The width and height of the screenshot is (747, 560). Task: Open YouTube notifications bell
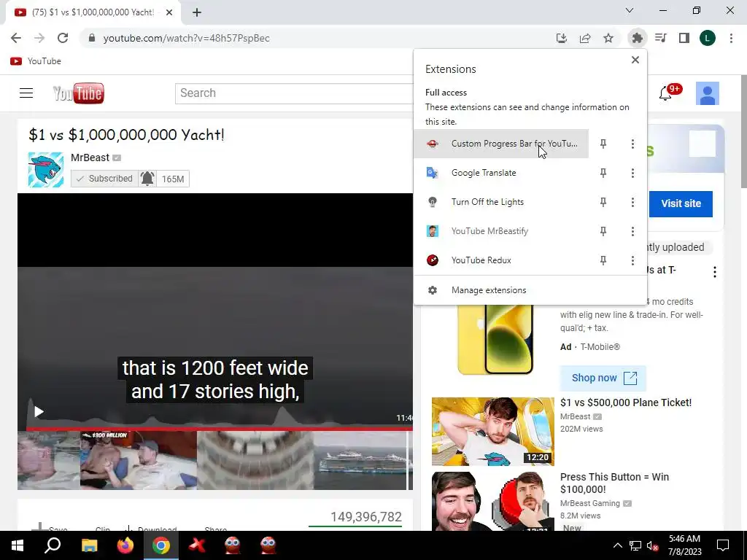pyautogui.click(x=665, y=93)
